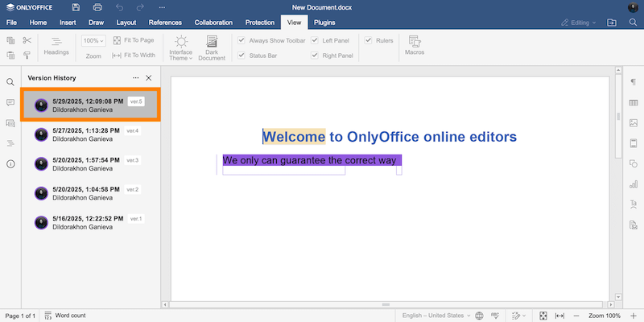Open the Insert tab
Screen dimensions: 644x322
pos(68,23)
